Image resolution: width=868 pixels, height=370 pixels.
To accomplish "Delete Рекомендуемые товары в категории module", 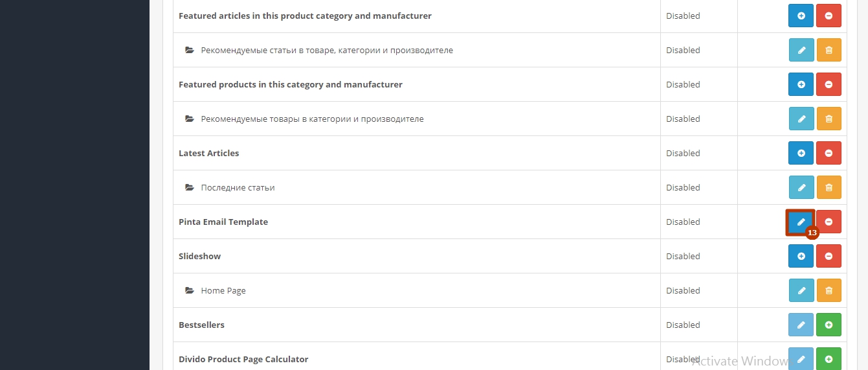I will coord(829,119).
